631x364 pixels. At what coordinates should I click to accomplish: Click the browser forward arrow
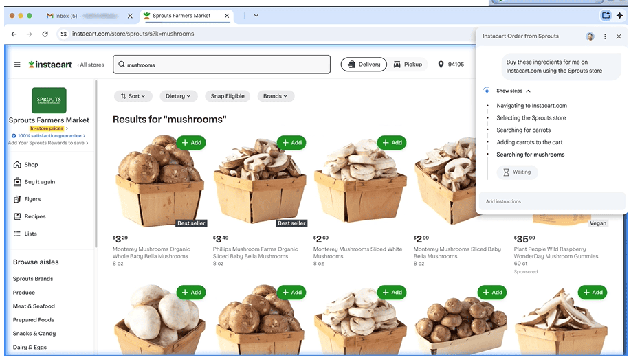click(30, 34)
